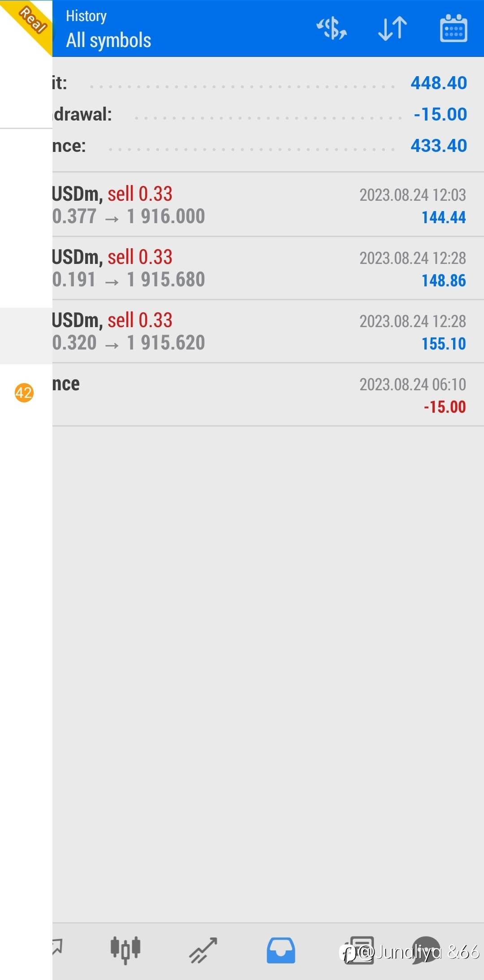
Task: Open the sell trade closed at 1 916.000
Action: [259, 205]
